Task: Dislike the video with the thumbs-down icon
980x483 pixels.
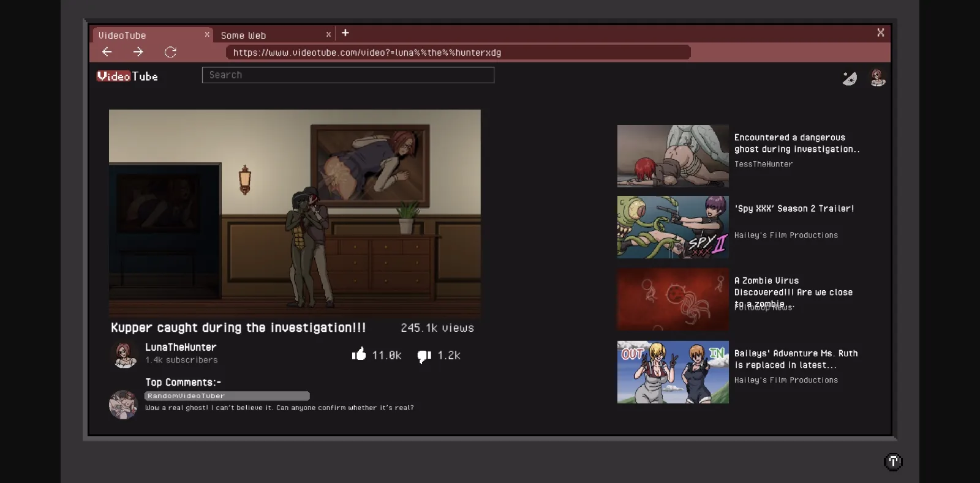Action: 424,356
